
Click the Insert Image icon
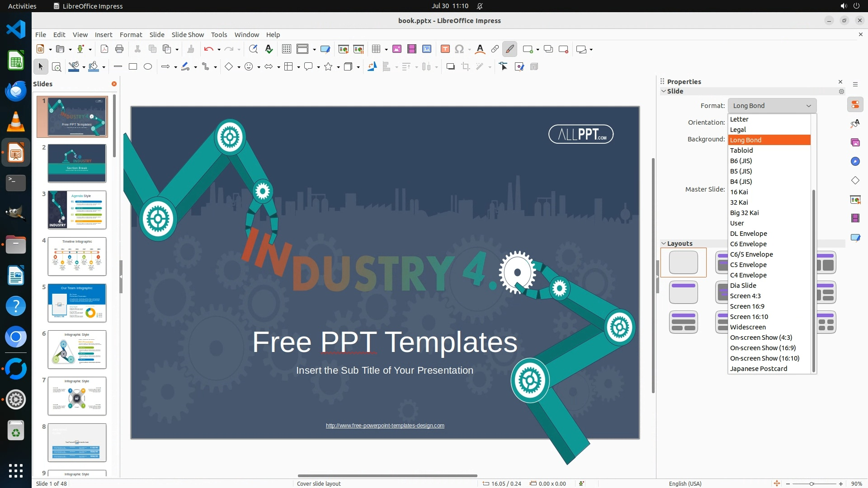point(397,49)
